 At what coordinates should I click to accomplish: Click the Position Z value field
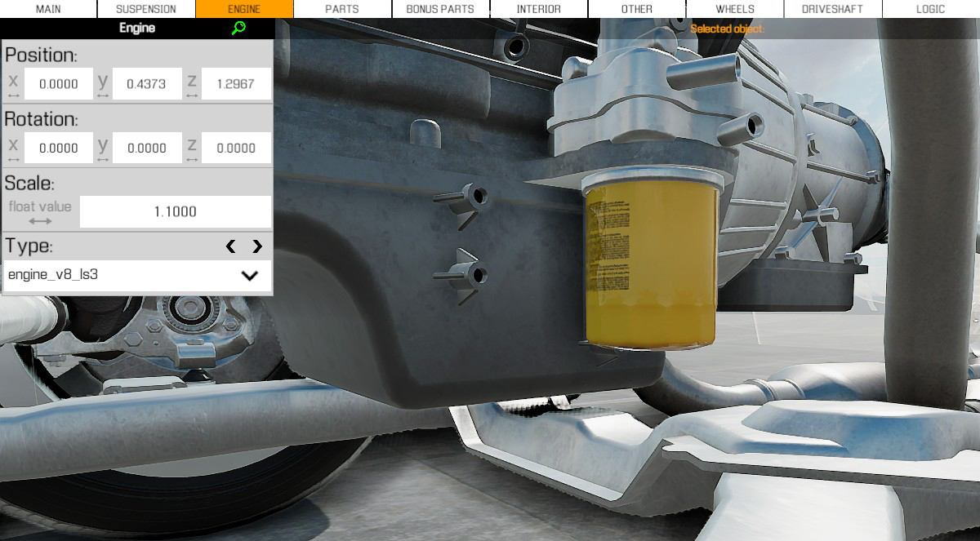(x=236, y=84)
